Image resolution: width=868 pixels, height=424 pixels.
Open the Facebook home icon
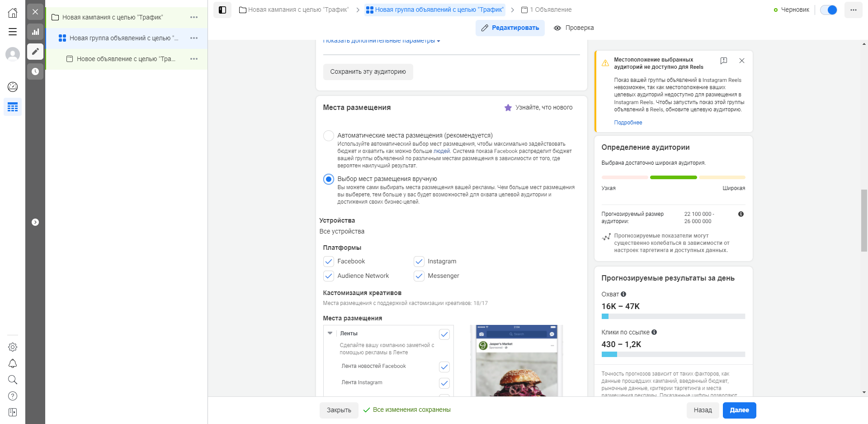[x=13, y=13]
